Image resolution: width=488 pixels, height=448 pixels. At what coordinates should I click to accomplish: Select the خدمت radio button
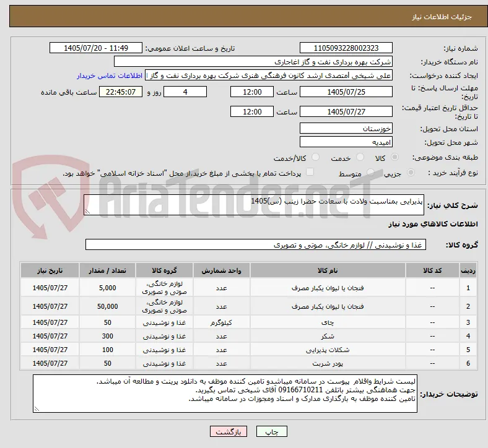point(360,157)
